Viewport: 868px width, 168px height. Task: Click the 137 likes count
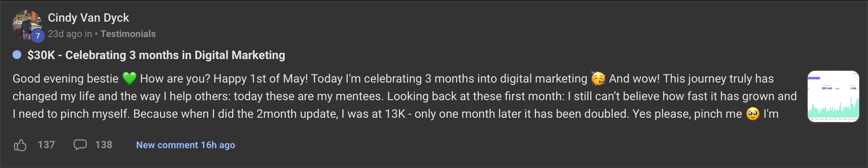coord(46,145)
